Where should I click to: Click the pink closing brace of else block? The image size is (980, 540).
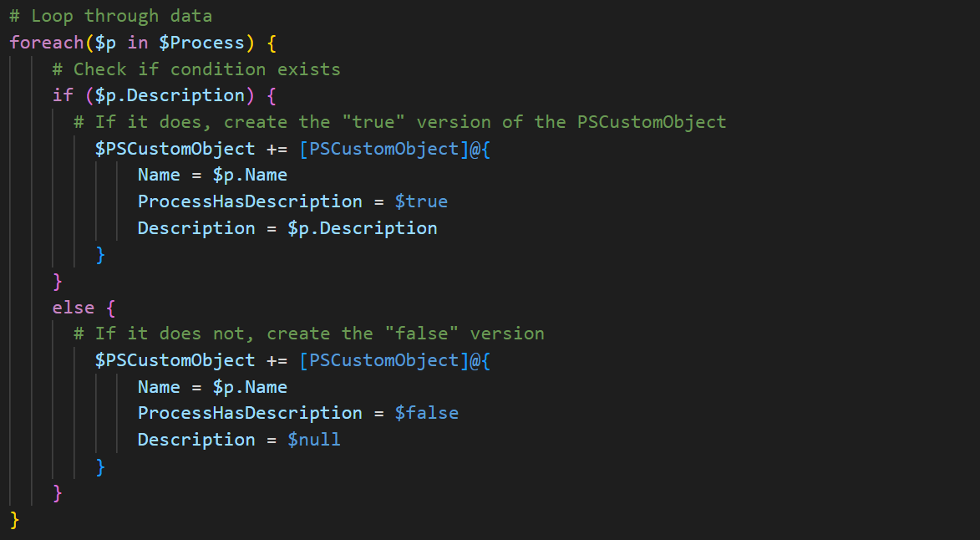58,492
